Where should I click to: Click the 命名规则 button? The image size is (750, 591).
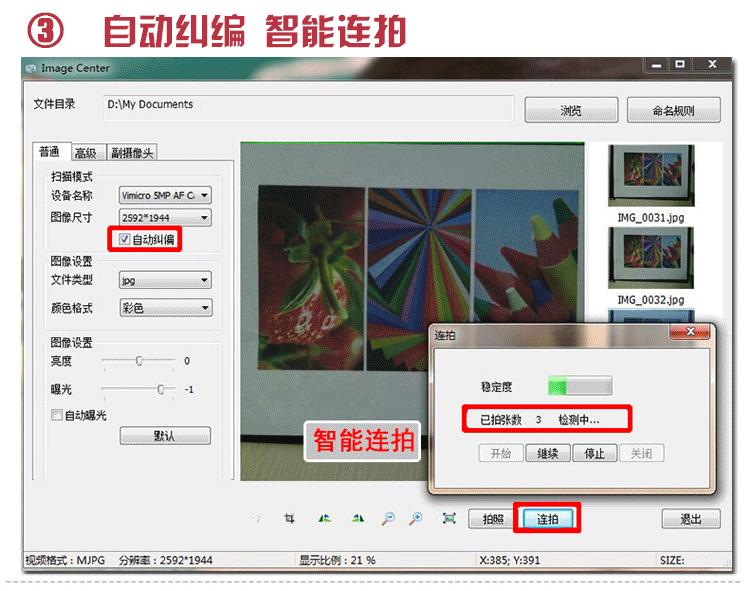673,110
